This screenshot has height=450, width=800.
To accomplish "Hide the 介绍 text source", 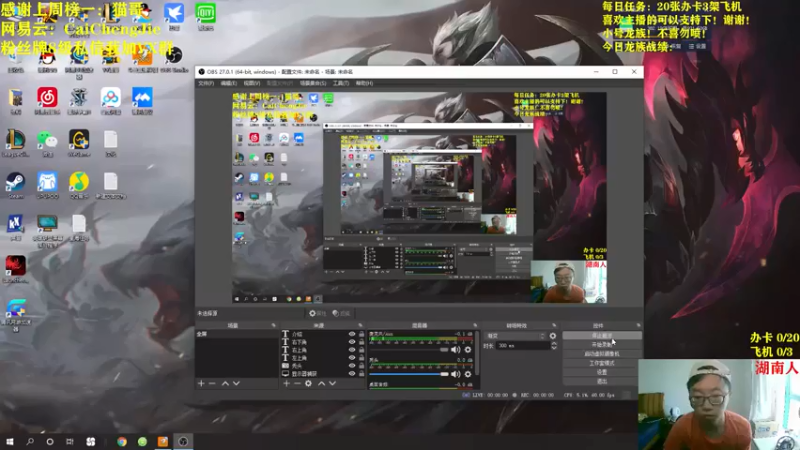I will pyautogui.click(x=352, y=334).
